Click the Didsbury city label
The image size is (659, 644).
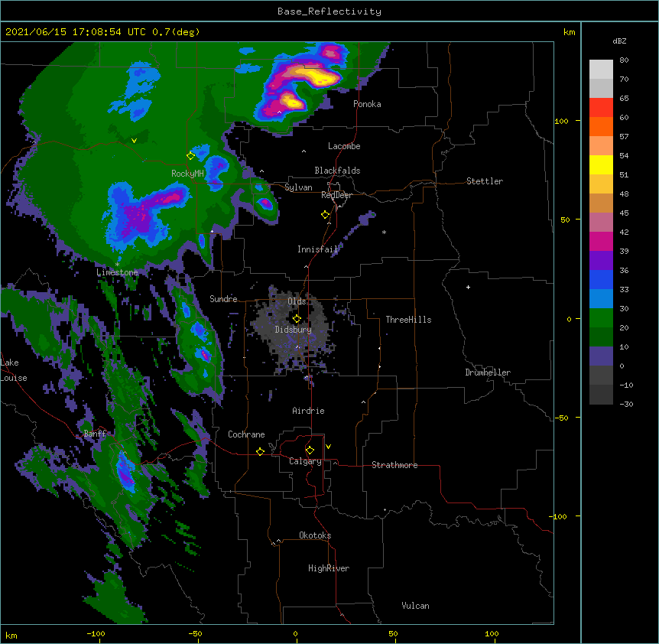(294, 330)
